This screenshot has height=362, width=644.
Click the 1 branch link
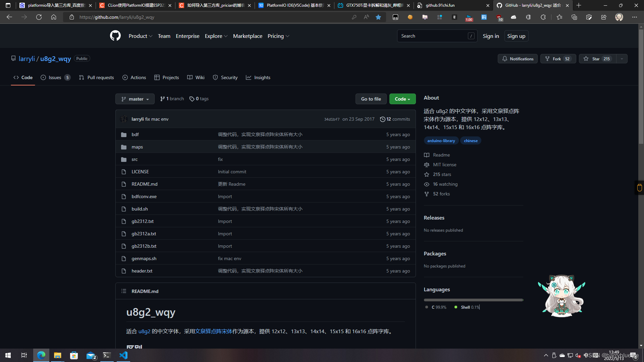172,99
